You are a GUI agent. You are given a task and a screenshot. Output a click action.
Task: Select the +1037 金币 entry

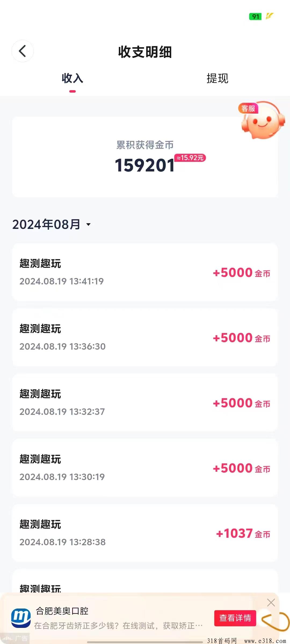[145, 533]
